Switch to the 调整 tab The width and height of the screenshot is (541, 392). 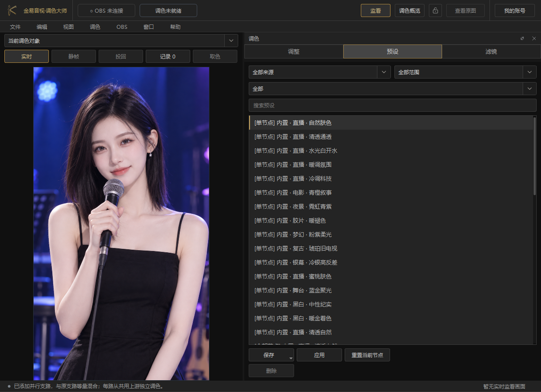(x=294, y=52)
